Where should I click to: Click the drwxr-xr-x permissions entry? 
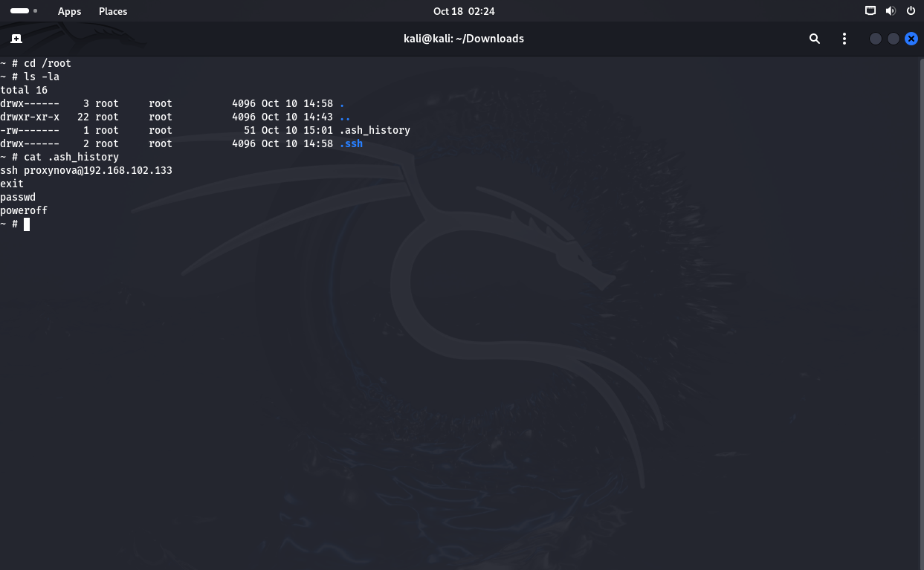click(30, 117)
